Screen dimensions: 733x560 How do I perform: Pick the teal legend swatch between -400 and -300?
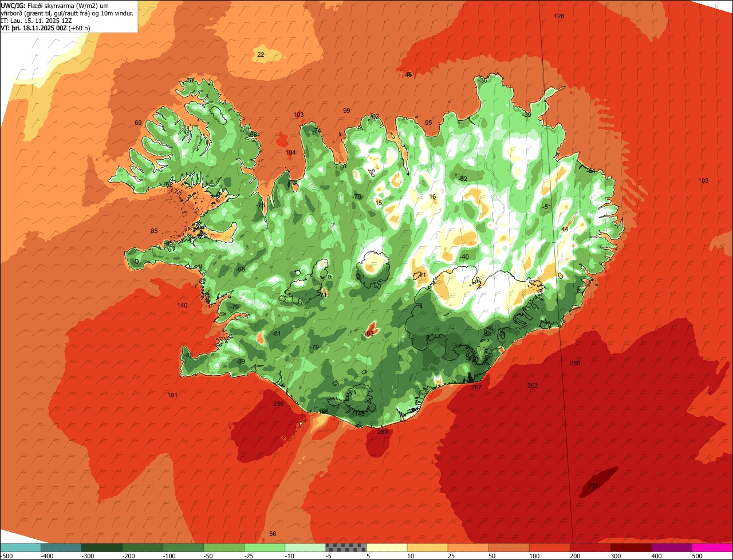[x=61, y=547]
